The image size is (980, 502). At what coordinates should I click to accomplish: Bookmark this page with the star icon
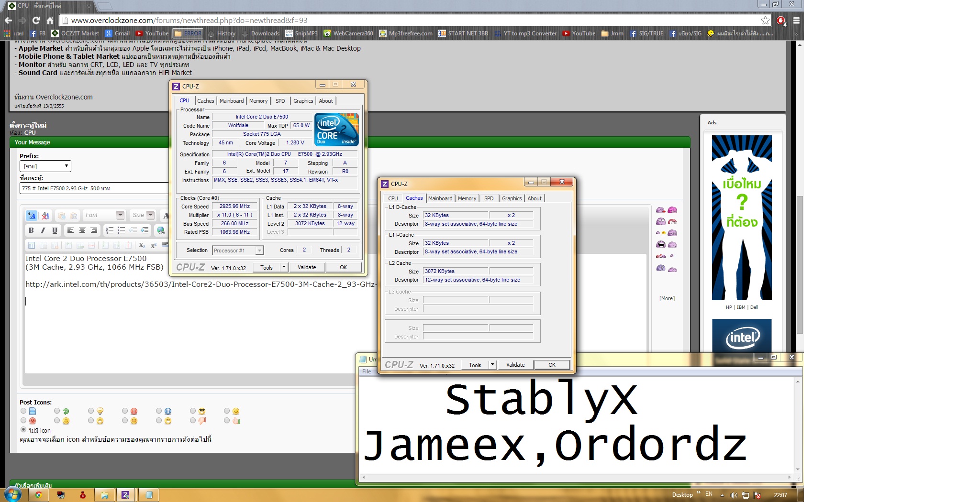click(x=766, y=21)
